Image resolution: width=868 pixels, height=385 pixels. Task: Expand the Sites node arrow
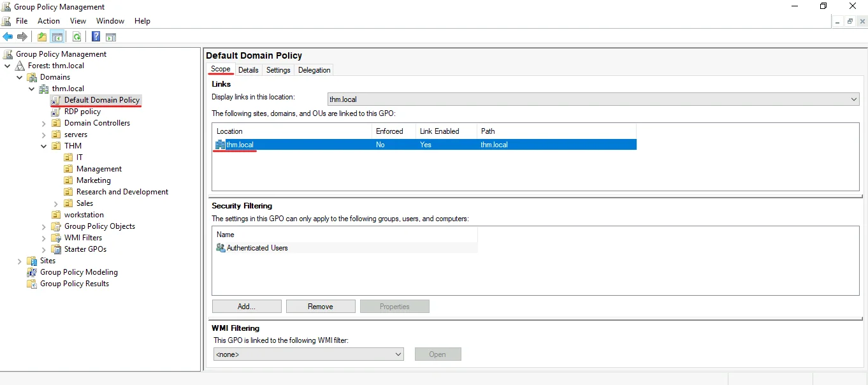point(19,261)
